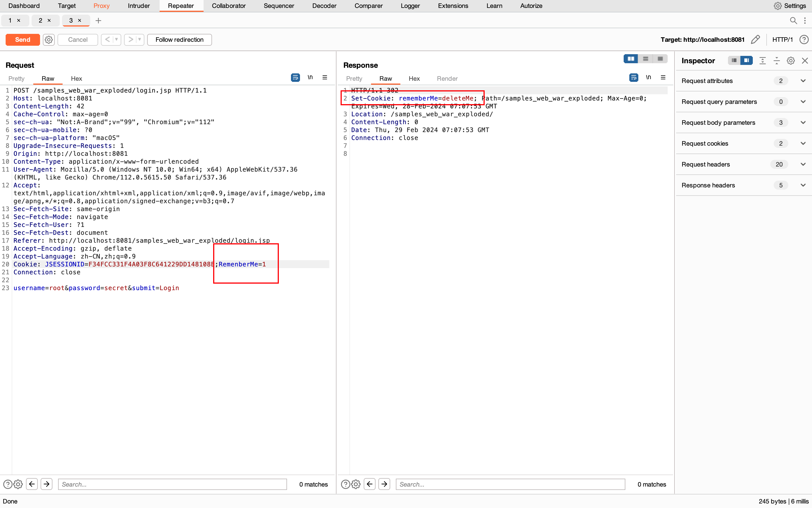Screen dimensions: 812x508
Task: Jump to previous response search match
Action: click(370, 484)
